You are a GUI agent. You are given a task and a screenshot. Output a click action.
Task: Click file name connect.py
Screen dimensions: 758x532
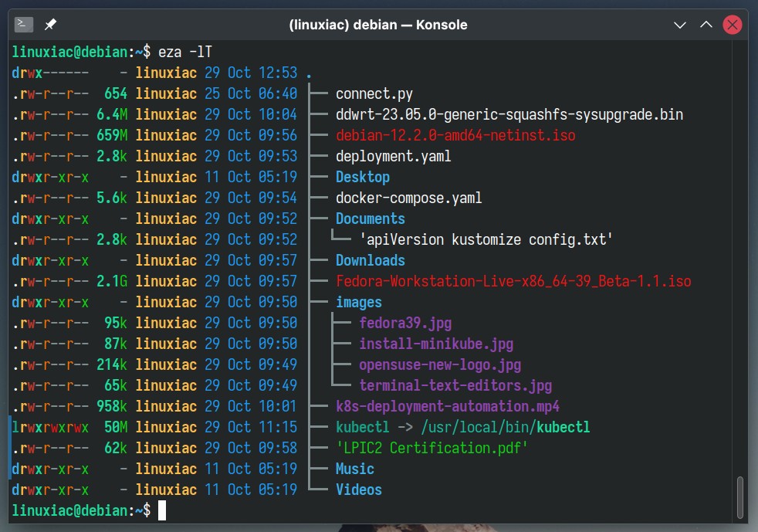374,94
